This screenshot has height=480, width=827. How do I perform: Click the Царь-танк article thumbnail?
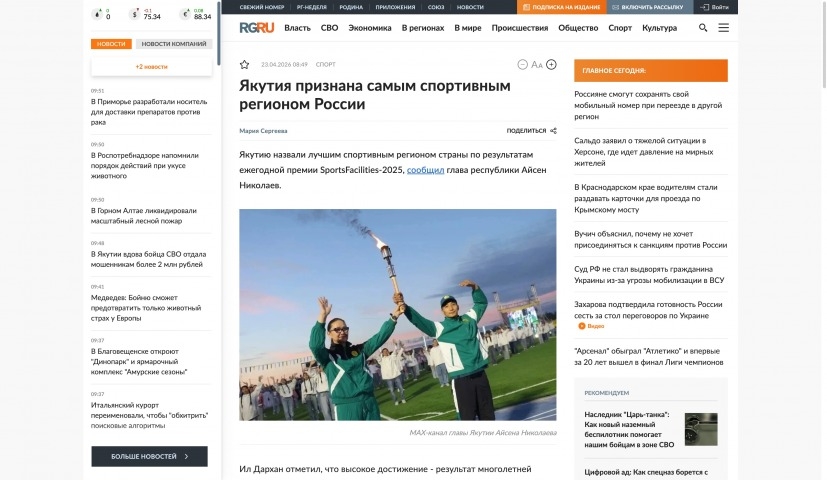point(701,429)
